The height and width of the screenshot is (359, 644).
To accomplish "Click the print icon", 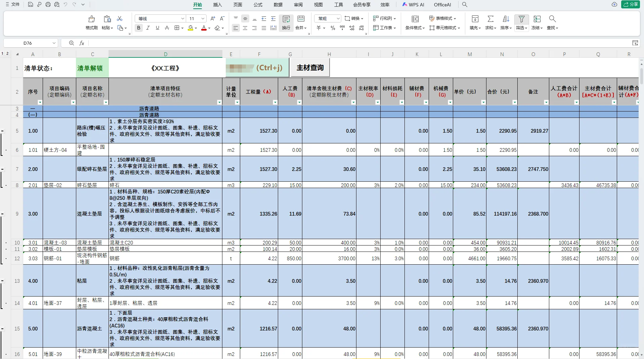I will 48,5.
